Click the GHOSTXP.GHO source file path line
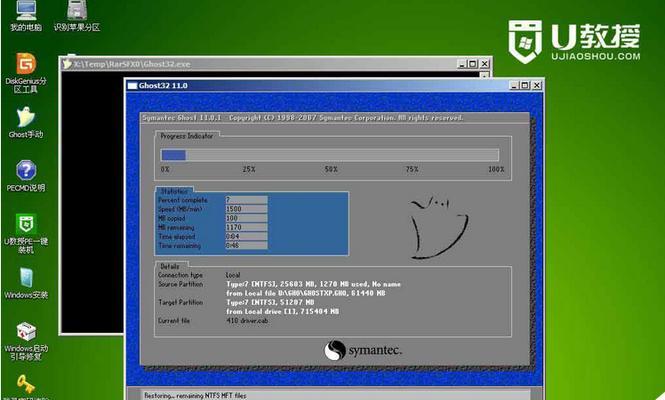Image resolution: width=665 pixels, height=400 pixels. pos(305,293)
